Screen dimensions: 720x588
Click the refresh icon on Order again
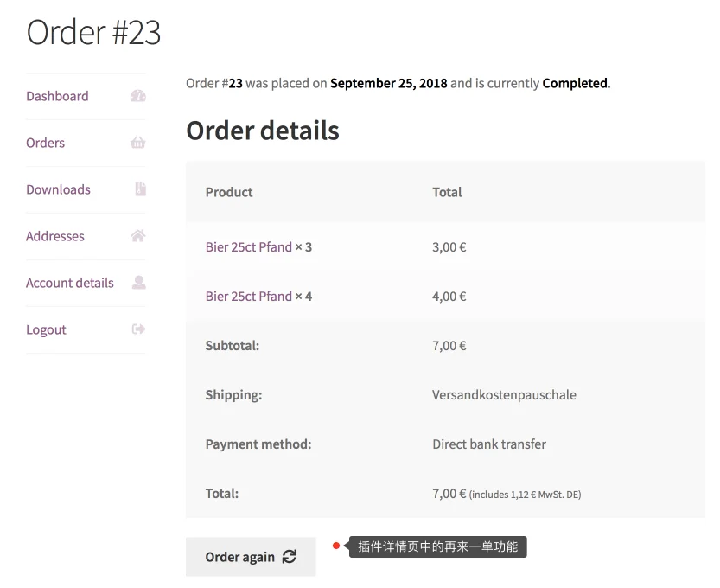click(x=290, y=557)
